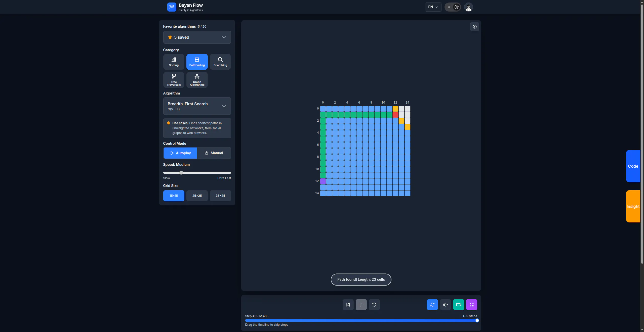
Task: Open the Insight side panel
Action: [x=633, y=206]
